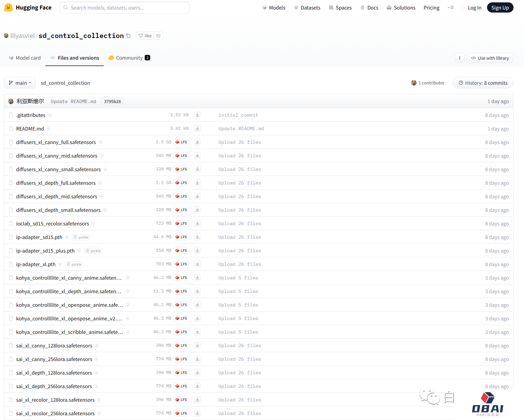Open the three-dot more options menu
This screenshot has height=420, width=524.
pos(459,58)
